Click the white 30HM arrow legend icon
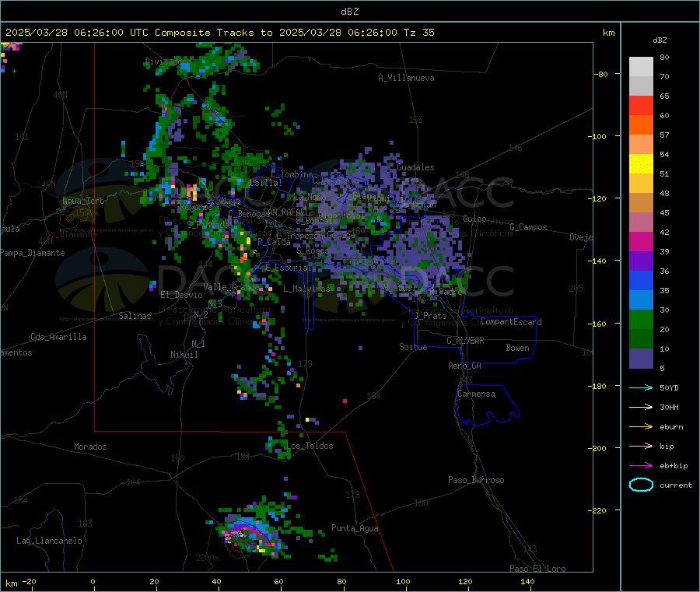Image resolution: width=700 pixels, height=592 pixels. pyautogui.click(x=641, y=407)
